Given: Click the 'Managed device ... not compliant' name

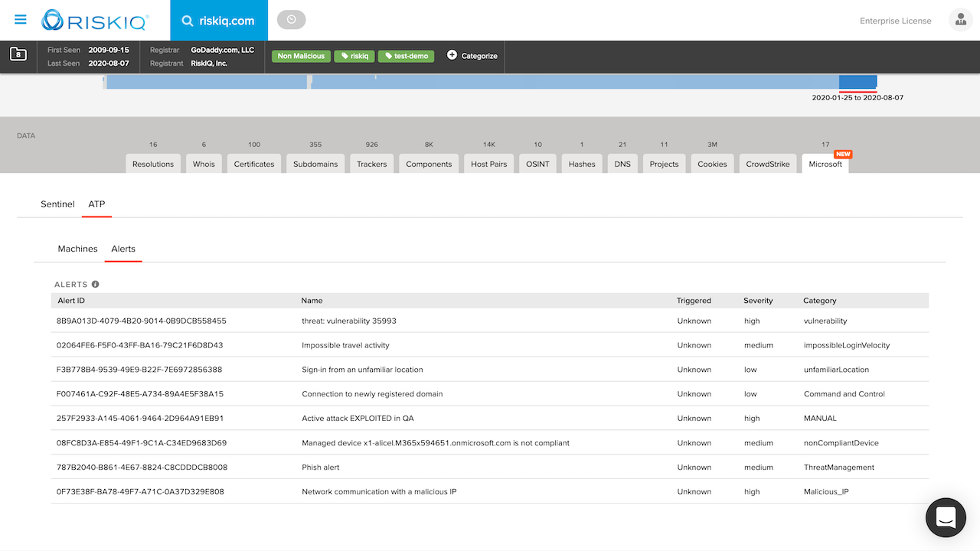Looking at the screenshot, I should [436, 443].
